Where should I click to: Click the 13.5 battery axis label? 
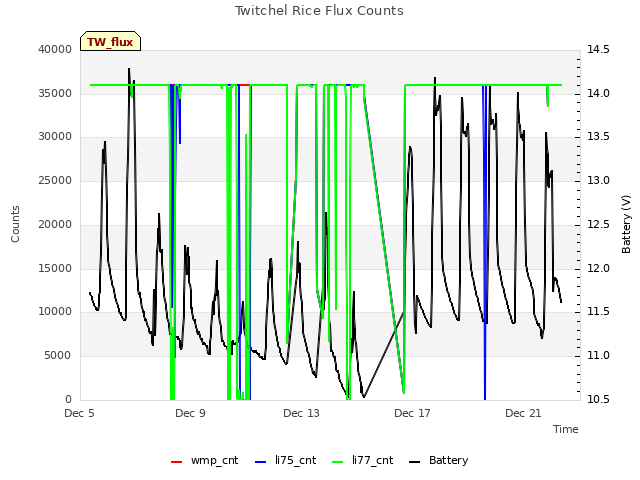coord(598,136)
